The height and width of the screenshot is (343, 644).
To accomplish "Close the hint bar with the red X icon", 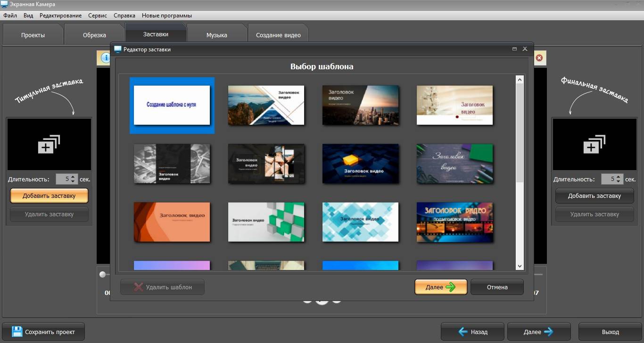I will [x=539, y=58].
